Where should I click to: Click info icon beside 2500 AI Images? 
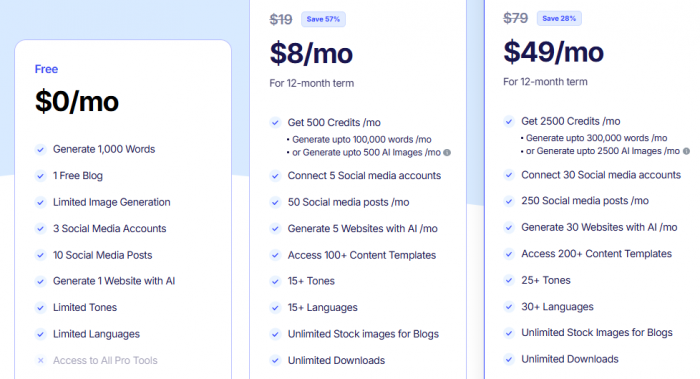click(687, 151)
